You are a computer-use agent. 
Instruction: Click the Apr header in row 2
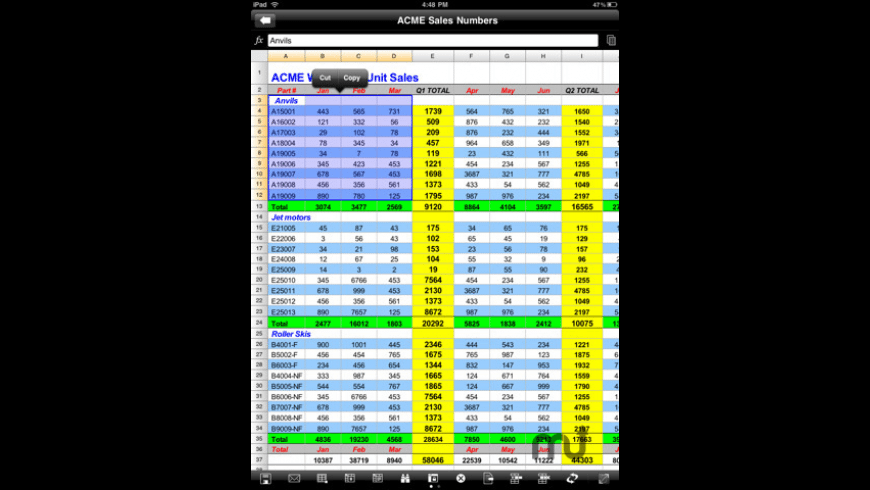click(472, 90)
